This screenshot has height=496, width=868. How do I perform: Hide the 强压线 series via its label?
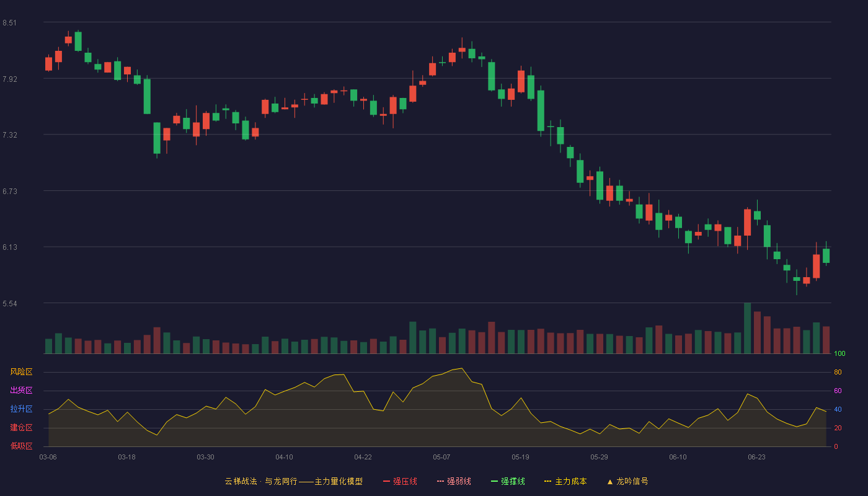point(405,481)
